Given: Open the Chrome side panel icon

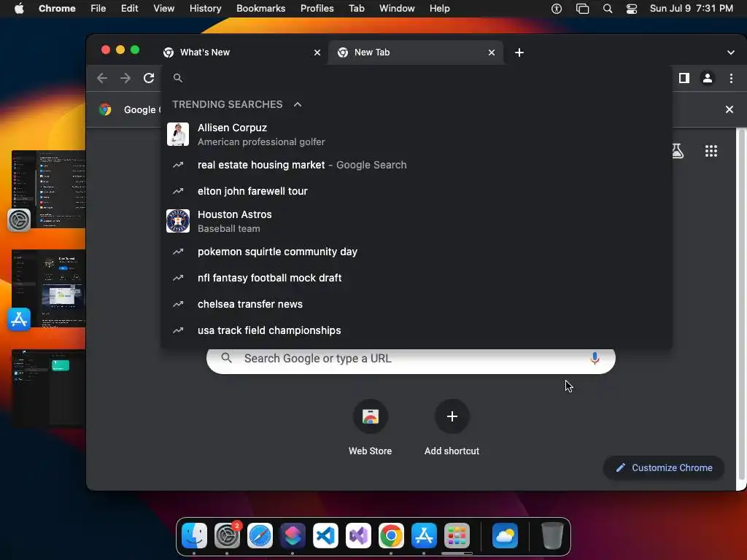Looking at the screenshot, I should point(684,78).
